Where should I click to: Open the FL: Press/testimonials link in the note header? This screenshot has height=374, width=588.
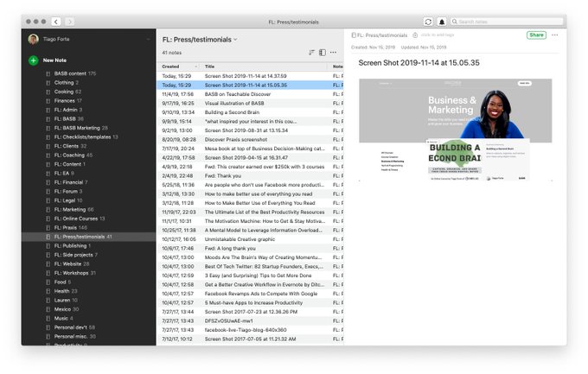tap(382, 35)
